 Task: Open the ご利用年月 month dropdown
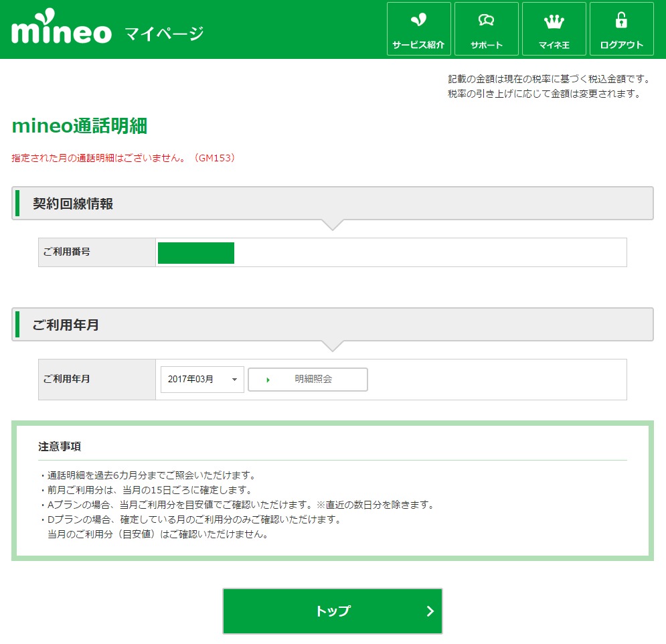pyautogui.click(x=202, y=380)
